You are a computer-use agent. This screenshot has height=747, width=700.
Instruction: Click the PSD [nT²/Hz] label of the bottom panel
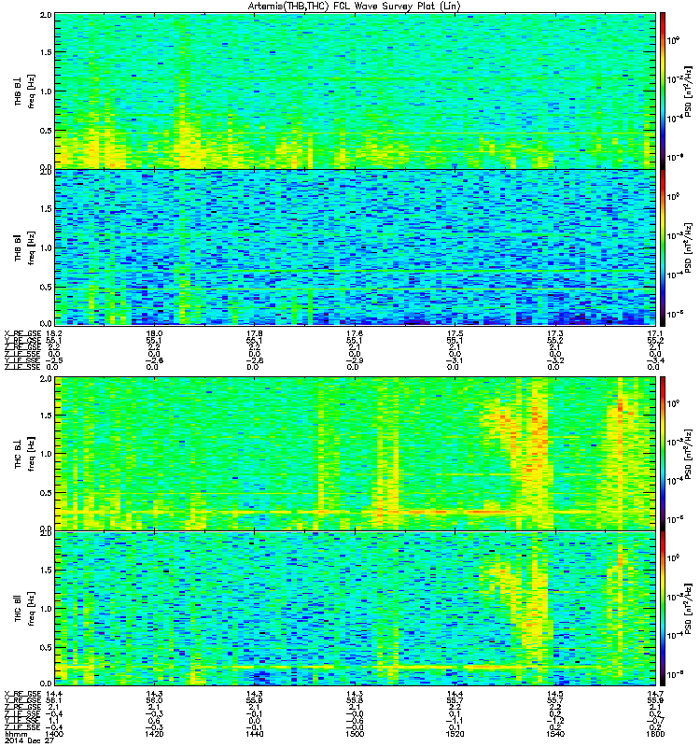click(689, 609)
